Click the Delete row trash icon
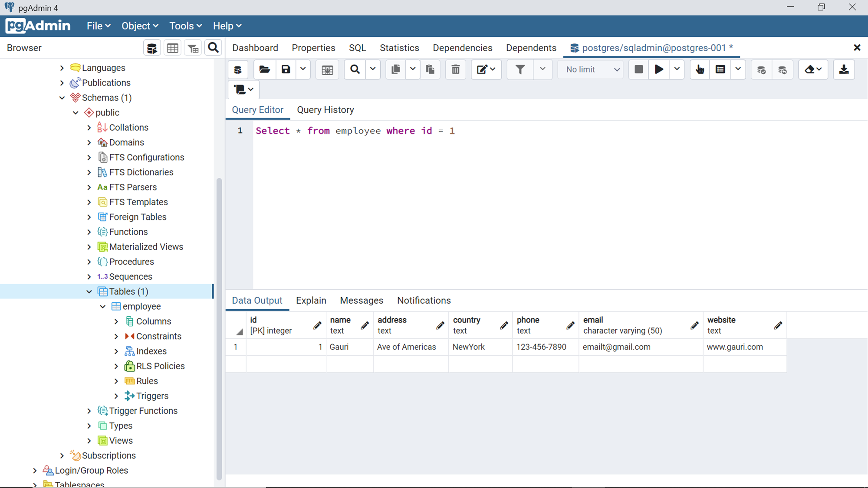Screen dimensions: 868x488 click(x=455, y=69)
